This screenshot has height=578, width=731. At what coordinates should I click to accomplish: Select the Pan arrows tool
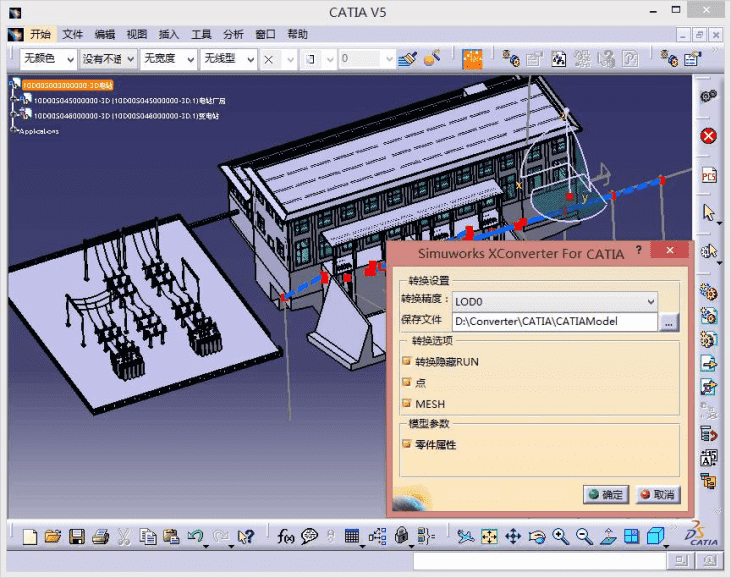pos(513,537)
